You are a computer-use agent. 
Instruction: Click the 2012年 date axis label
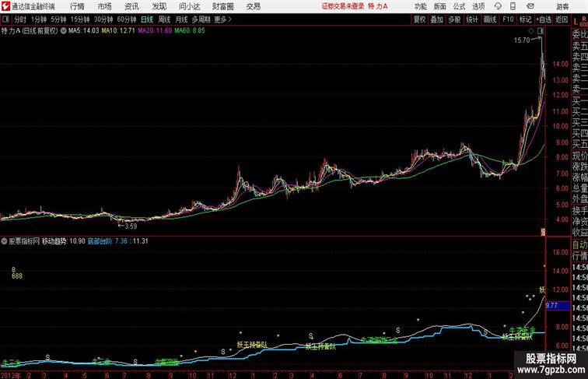11,375
